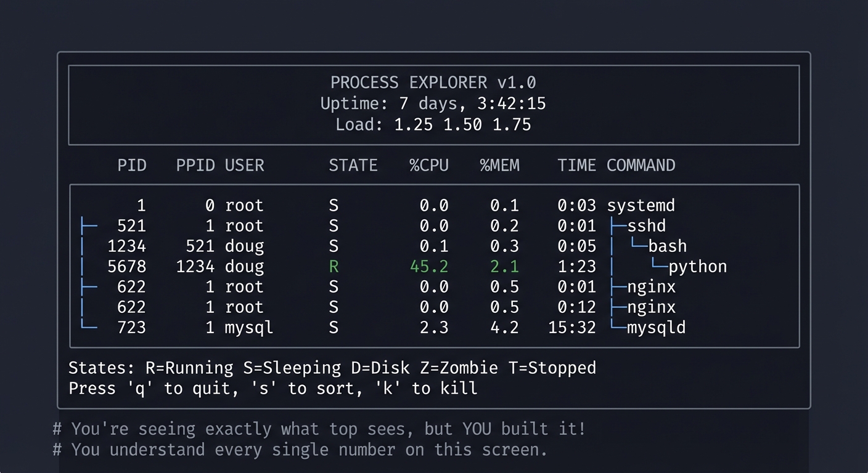Click the STATE column header
868x473 pixels.
tap(353, 165)
